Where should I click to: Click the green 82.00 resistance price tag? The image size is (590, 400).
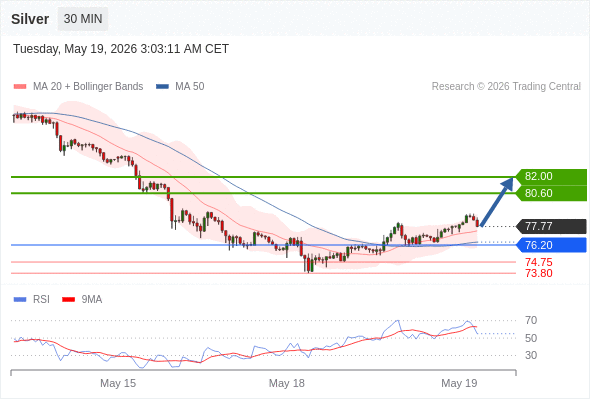(551, 176)
